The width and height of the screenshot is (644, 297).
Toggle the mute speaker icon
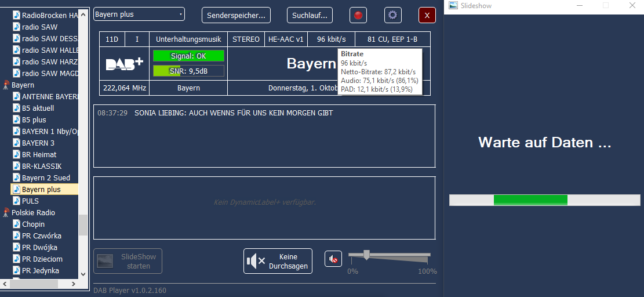click(333, 260)
